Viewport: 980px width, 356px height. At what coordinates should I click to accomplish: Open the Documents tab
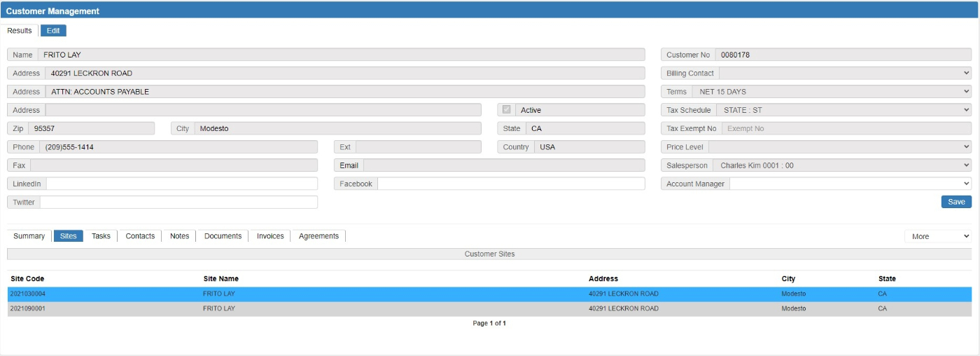[x=223, y=236]
